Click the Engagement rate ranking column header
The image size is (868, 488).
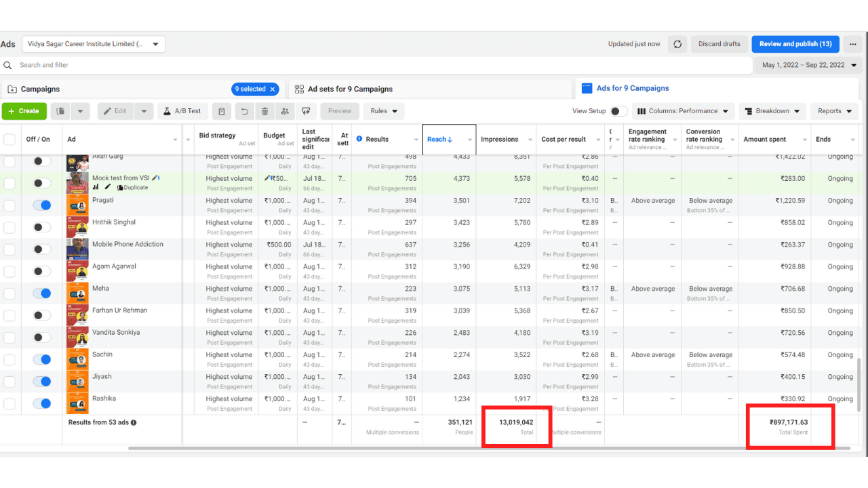(x=652, y=139)
